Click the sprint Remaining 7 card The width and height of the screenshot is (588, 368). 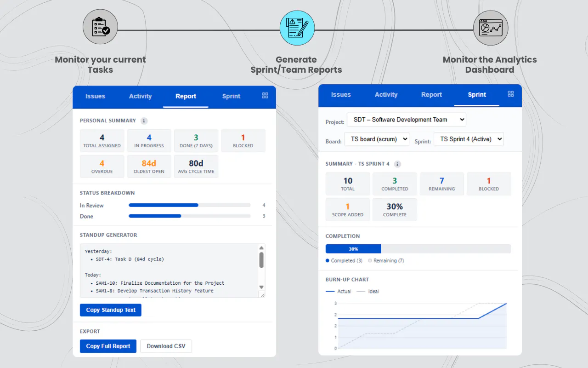pyautogui.click(x=442, y=184)
